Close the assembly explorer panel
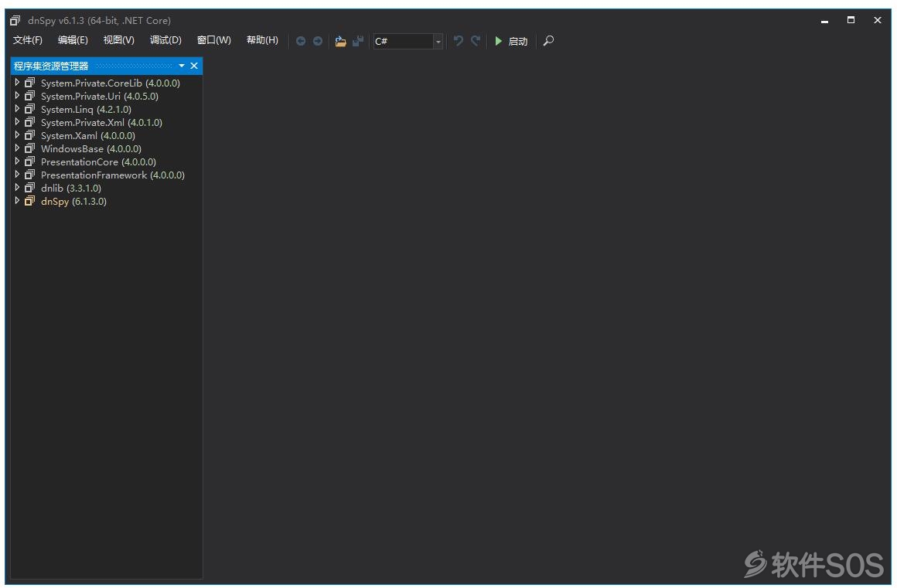The height and width of the screenshot is (588, 897). pyautogui.click(x=194, y=66)
